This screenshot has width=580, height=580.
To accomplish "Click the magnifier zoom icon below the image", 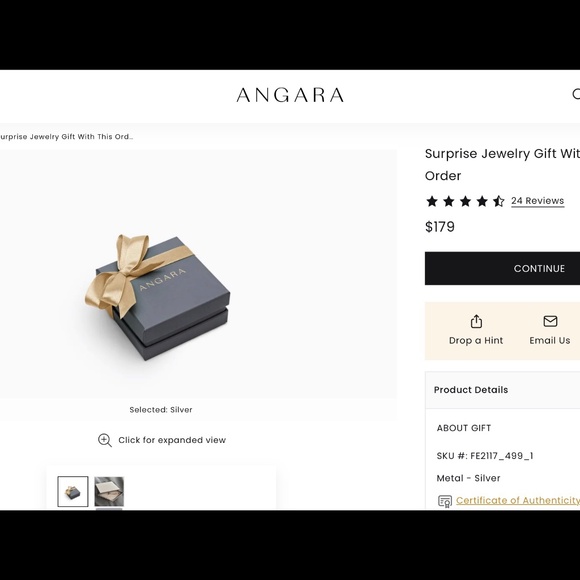I will [x=105, y=440].
